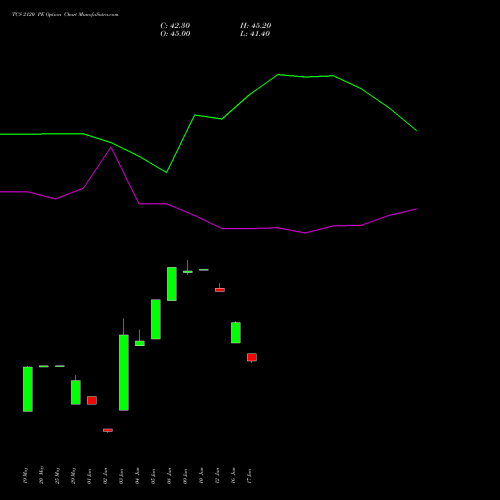The width and height of the screenshot is (500, 500).
Task: Click the '03 Jun' date label
Action: [x=121, y=476]
